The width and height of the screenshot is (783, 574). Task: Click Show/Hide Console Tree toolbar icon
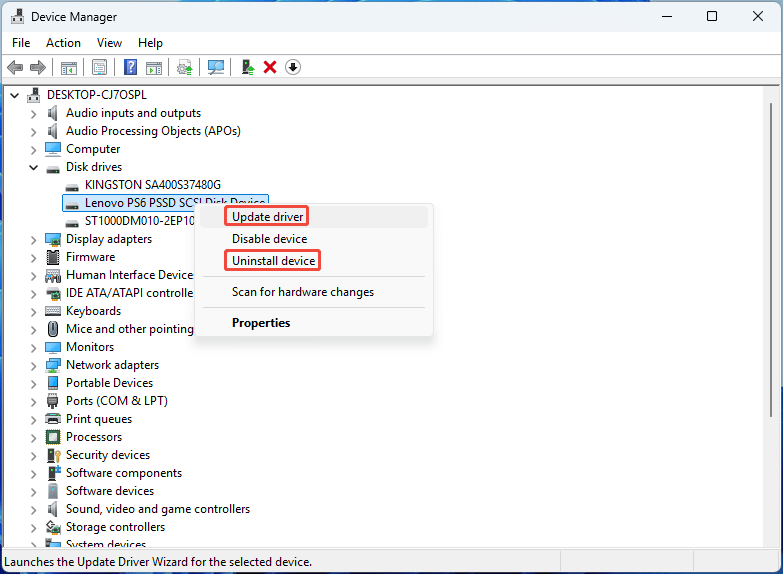coord(69,67)
